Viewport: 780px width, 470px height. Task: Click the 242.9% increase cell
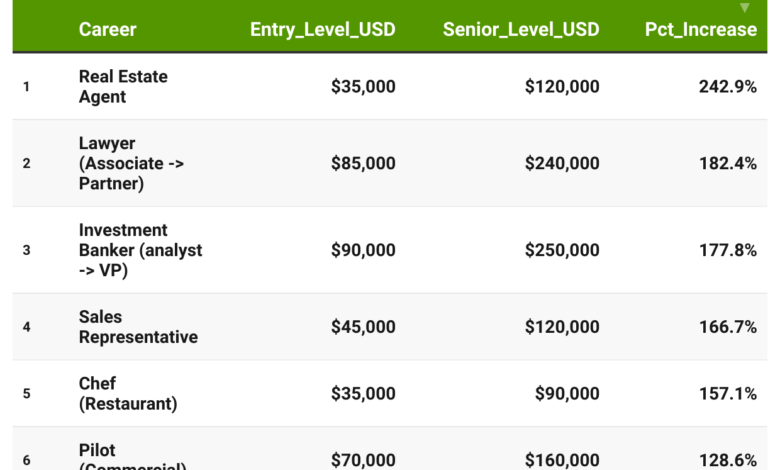tap(727, 87)
